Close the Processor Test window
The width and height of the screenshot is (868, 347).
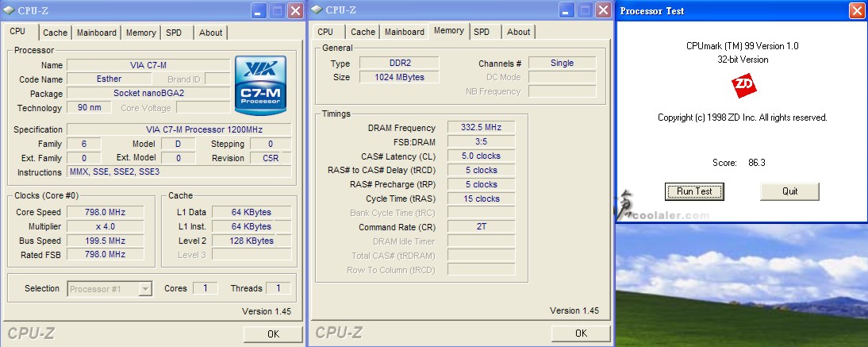[858, 10]
